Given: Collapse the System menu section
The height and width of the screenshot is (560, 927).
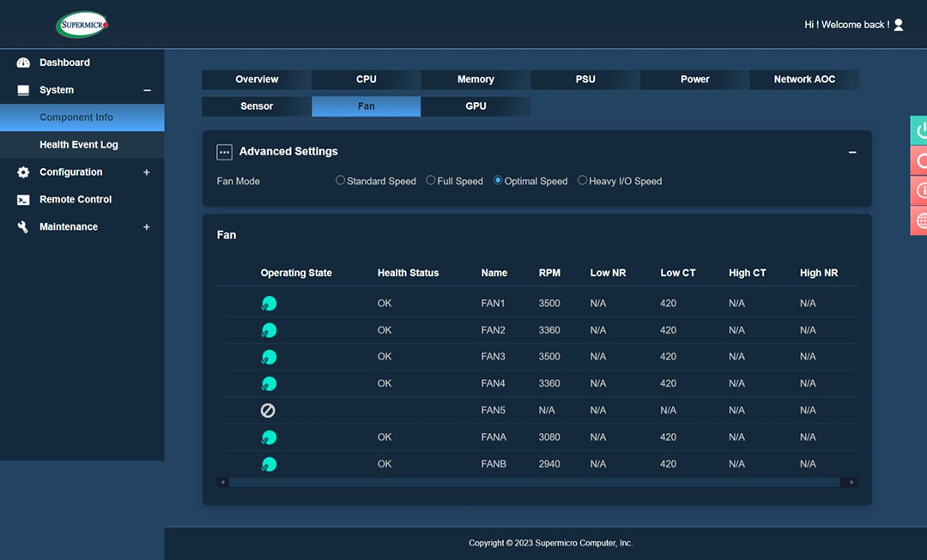Looking at the screenshot, I should click(x=147, y=90).
